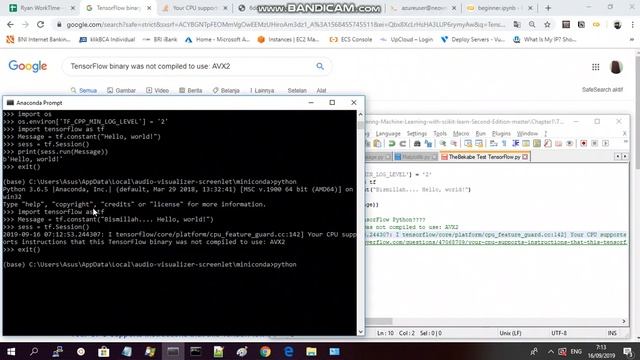This screenshot has height=360, width=640.
Task: Open the Windows notification center
Action: 628,351
